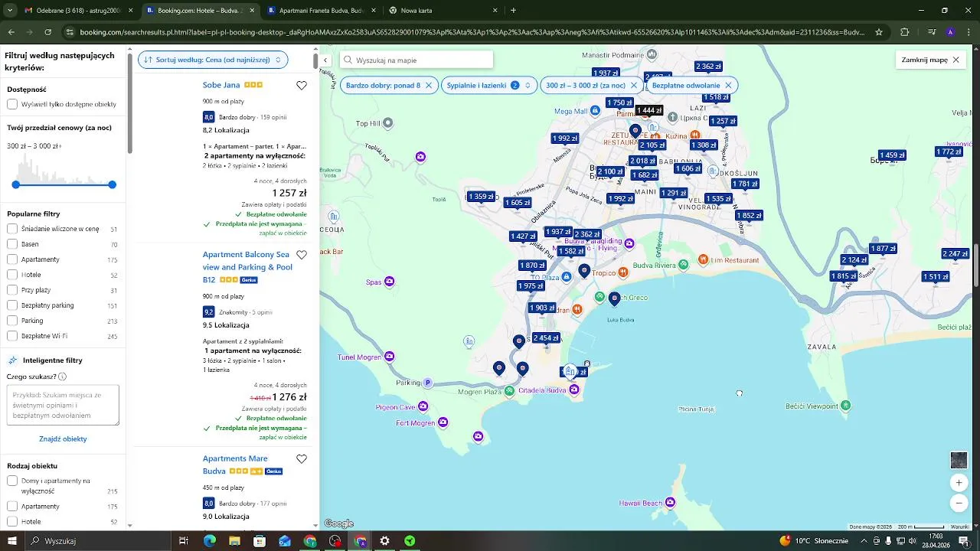Open weather widget '10°C Słonecznie'

(x=814, y=541)
